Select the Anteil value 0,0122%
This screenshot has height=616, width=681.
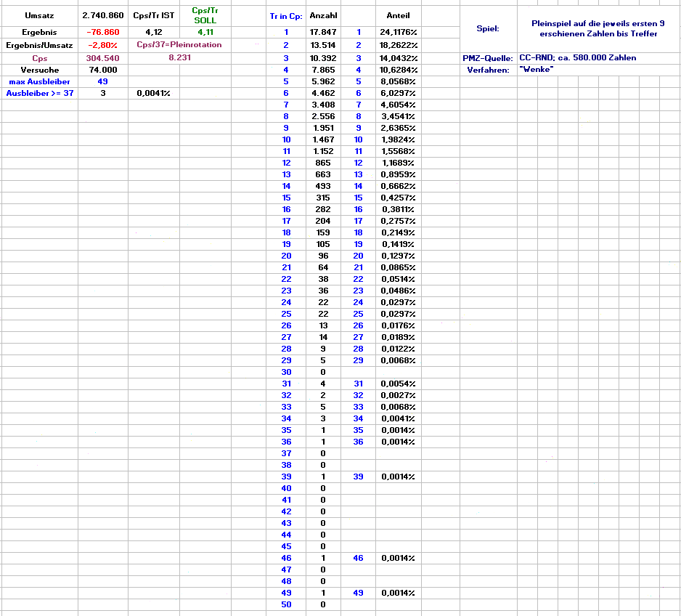pyautogui.click(x=399, y=349)
